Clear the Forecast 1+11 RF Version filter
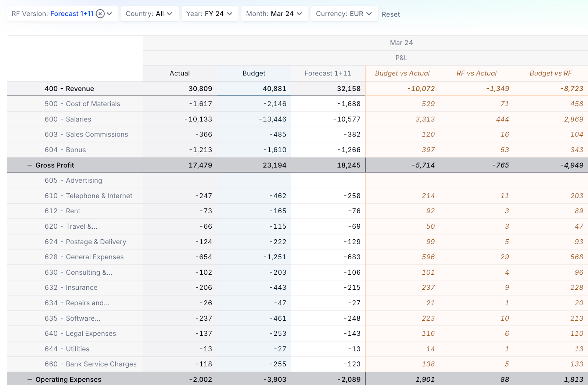The image size is (588, 385). tap(100, 14)
